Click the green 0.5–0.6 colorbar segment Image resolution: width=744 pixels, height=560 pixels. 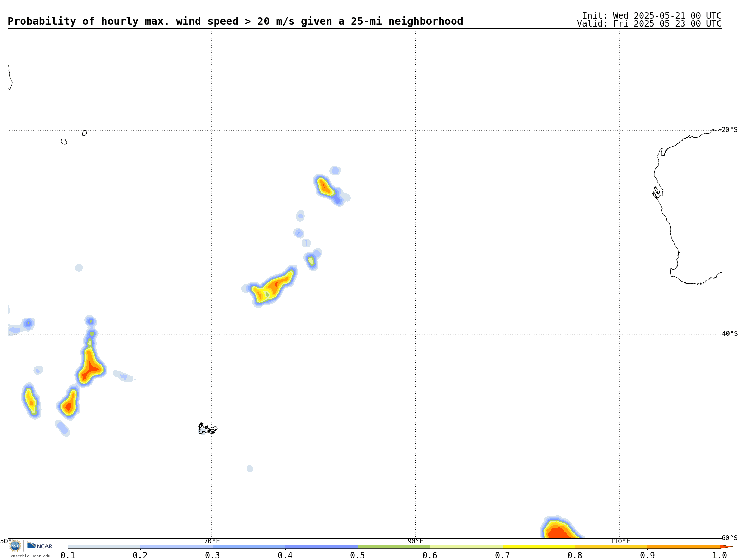(394, 547)
